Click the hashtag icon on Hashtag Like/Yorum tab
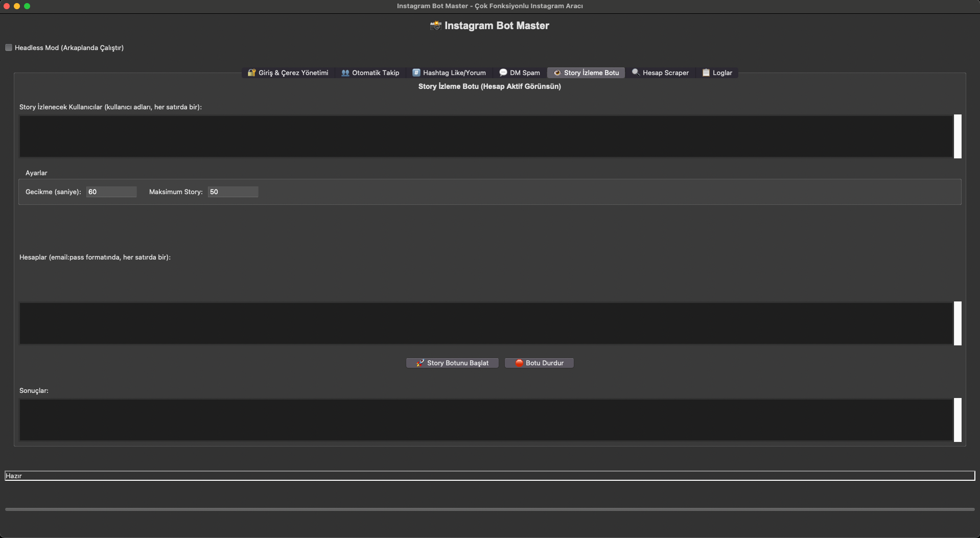 coord(416,73)
